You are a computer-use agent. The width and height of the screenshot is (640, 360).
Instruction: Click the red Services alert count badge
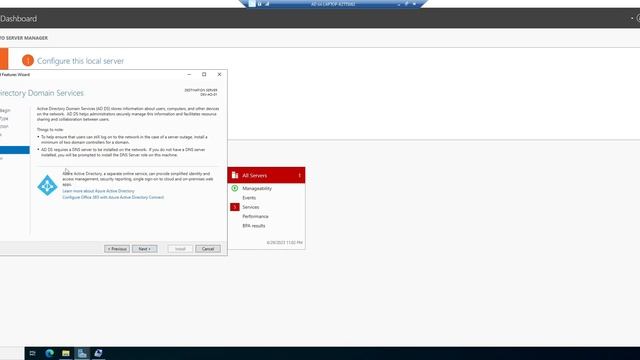235,207
